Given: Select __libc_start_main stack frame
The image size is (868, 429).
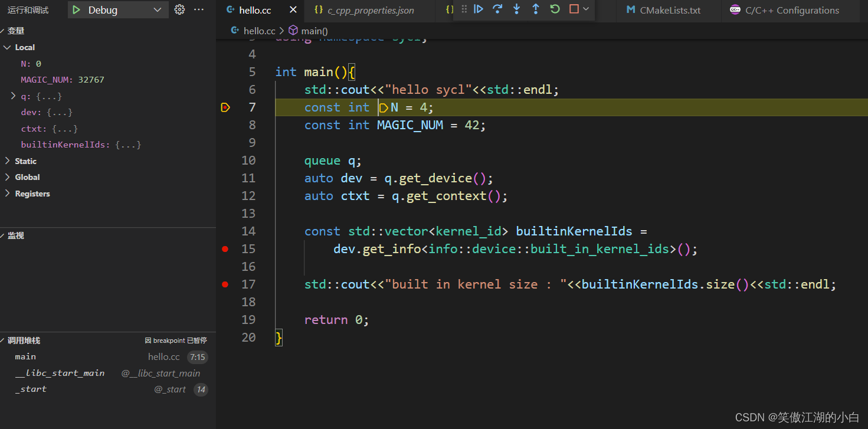Looking at the screenshot, I should (x=60, y=372).
